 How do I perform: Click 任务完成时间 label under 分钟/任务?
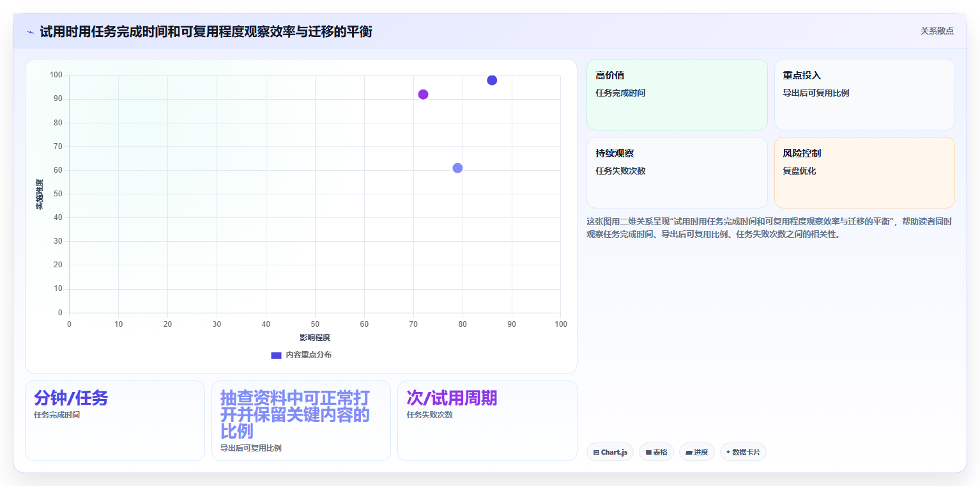click(57, 415)
